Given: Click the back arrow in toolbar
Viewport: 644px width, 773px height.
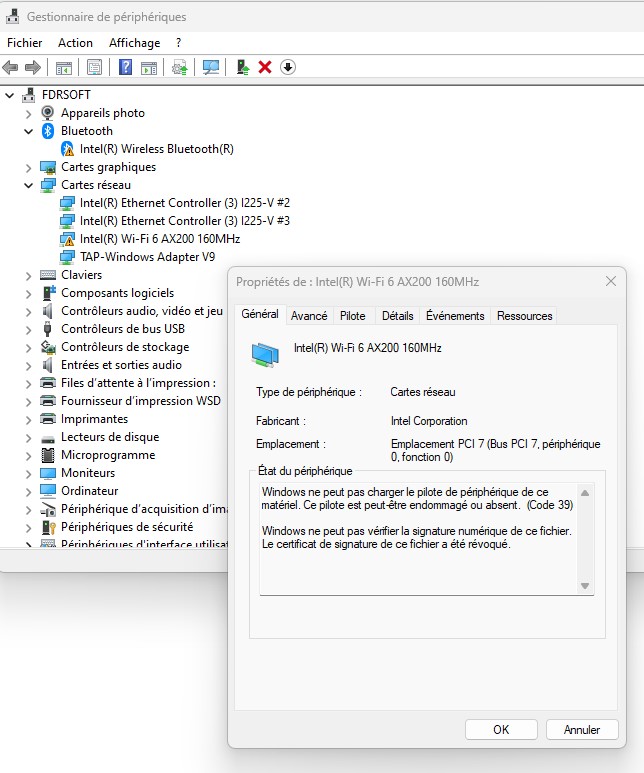Looking at the screenshot, I should click(x=11, y=67).
